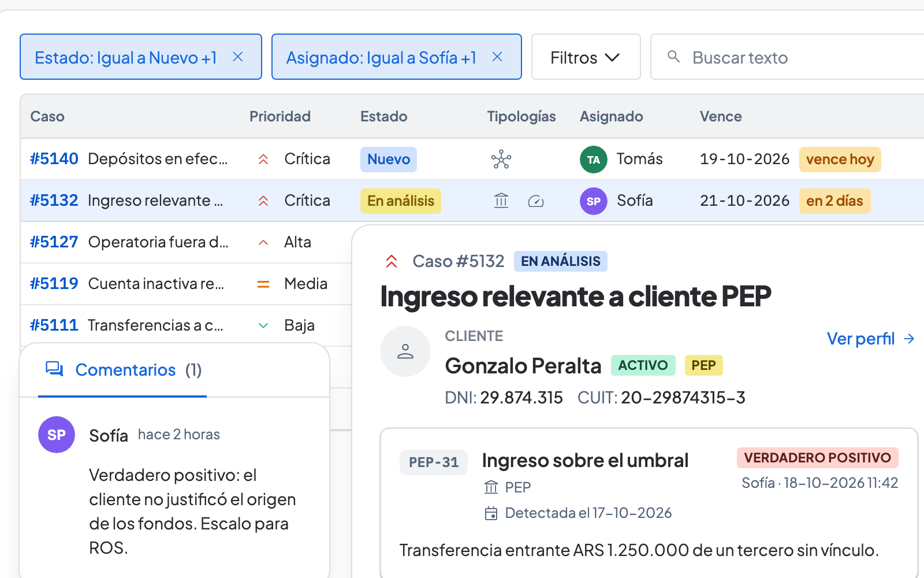Click the date 21-10-2026 cell
This screenshot has height=578, width=924.
744,201
